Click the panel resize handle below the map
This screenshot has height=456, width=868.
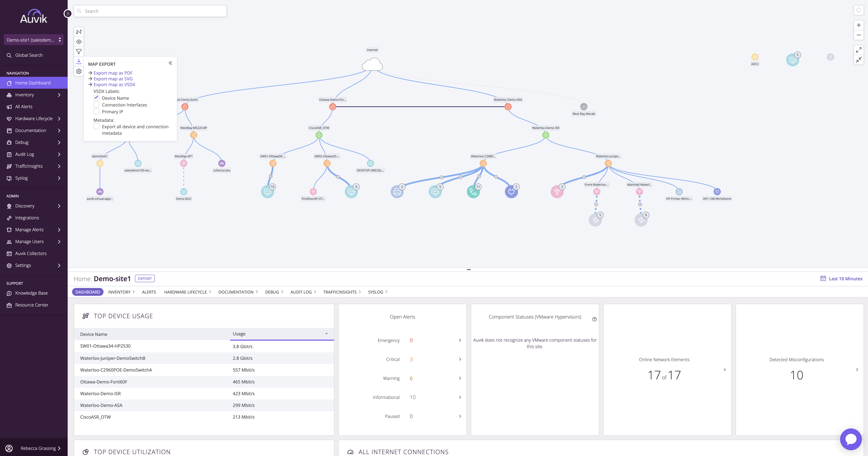point(469,269)
